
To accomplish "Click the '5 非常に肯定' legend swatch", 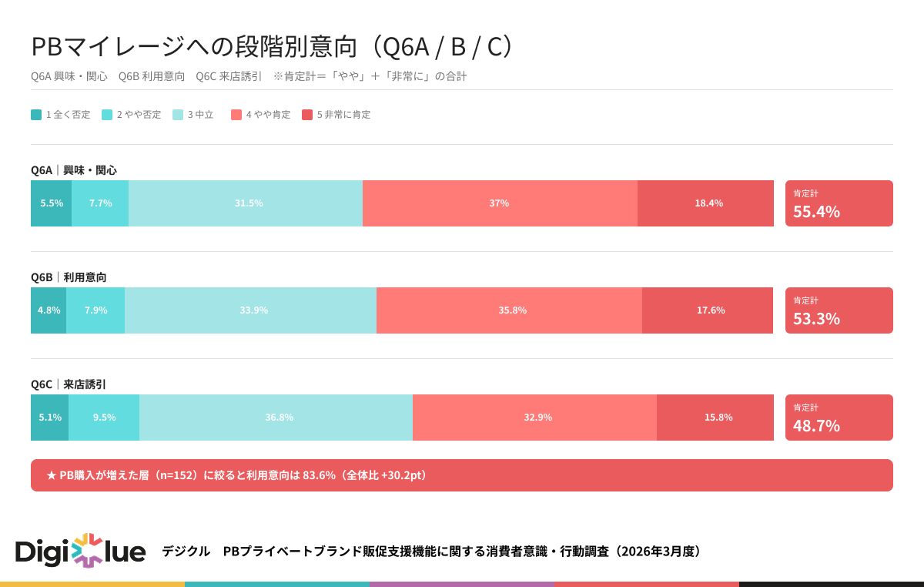I will [307, 115].
